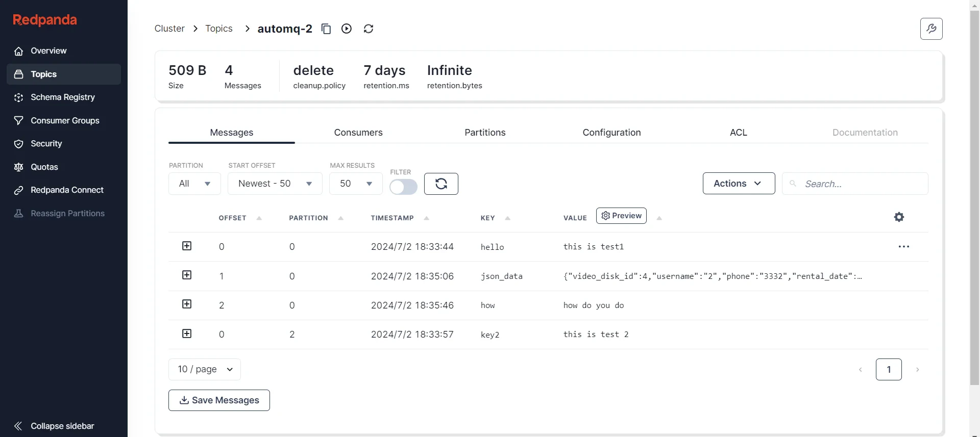Click the play icon beside automq-2
980x437 pixels.
(347, 29)
